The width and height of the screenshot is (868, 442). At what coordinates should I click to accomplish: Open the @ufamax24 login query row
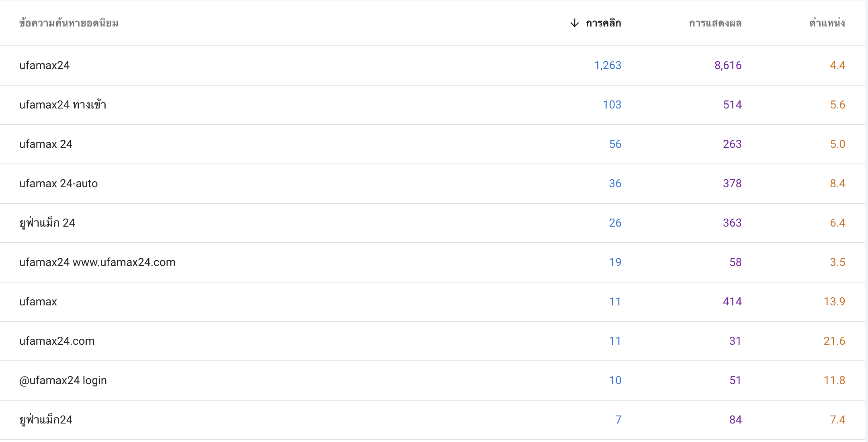point(432,381)
